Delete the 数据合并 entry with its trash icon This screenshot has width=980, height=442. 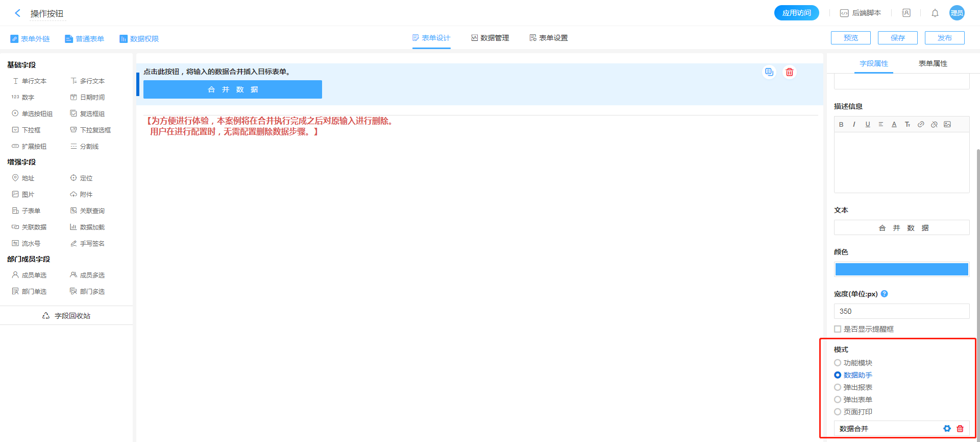[960, 429]
